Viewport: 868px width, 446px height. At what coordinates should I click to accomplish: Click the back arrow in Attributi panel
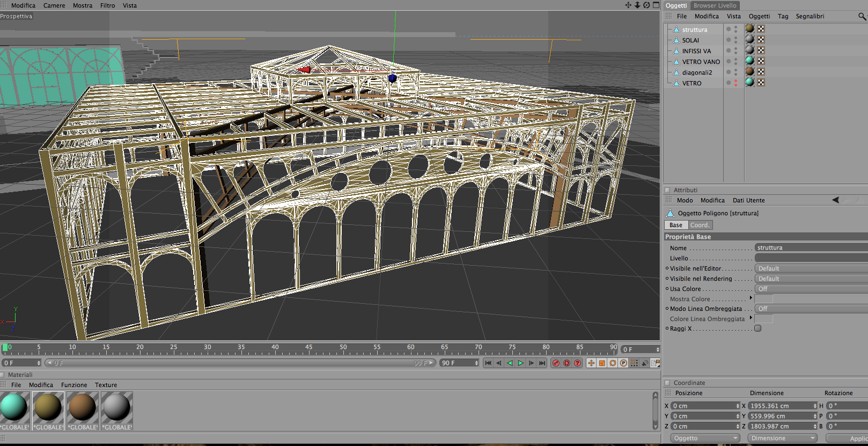pyautogui.click(x=835, y=200)
